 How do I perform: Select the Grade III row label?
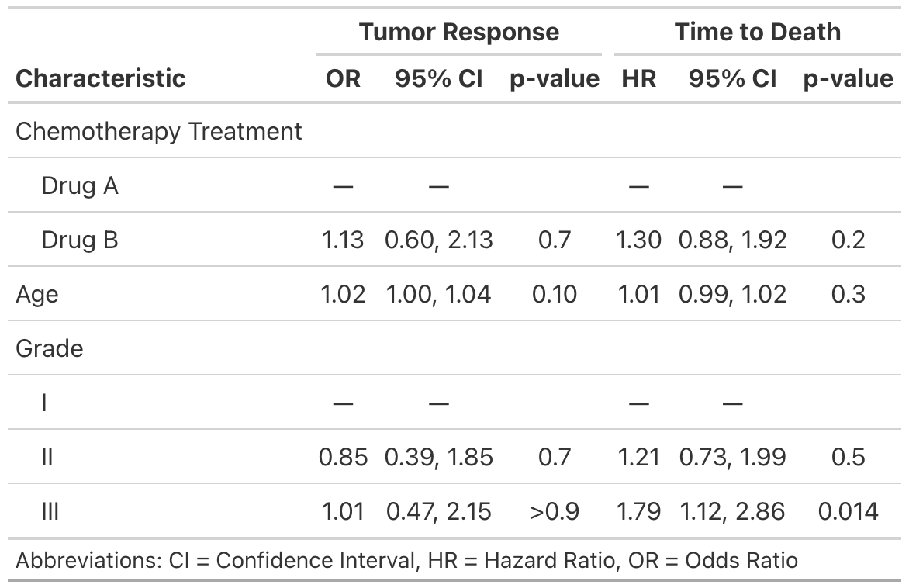tap(48, 511)
